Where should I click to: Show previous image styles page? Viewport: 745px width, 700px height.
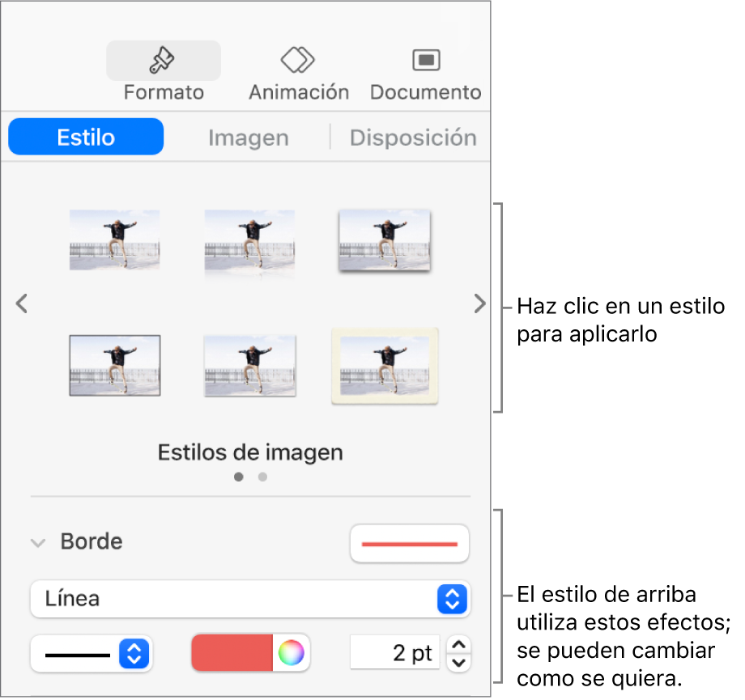(x=21, y=303)
